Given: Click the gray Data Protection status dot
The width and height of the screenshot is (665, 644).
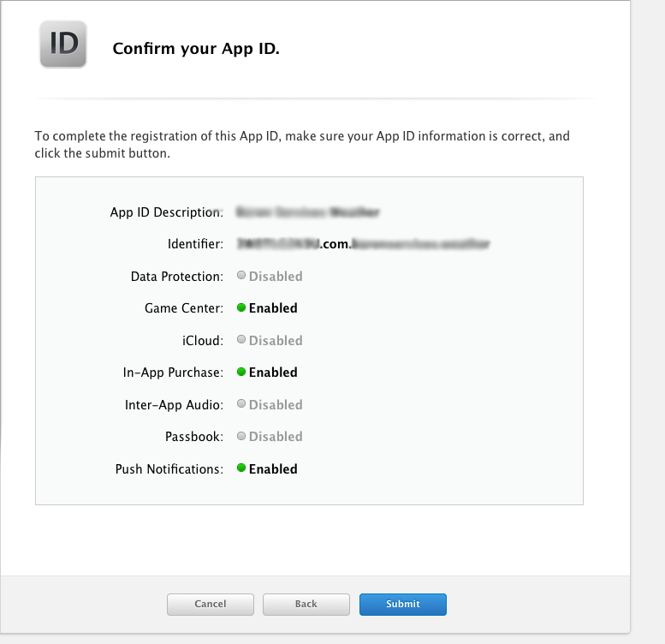Looking at the screenshot, I should coord(241,276).
